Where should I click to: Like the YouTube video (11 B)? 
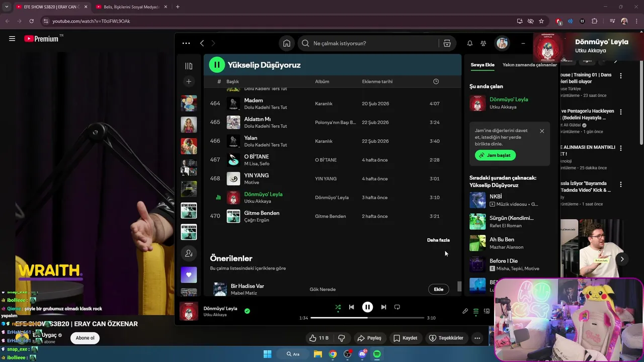318,338
